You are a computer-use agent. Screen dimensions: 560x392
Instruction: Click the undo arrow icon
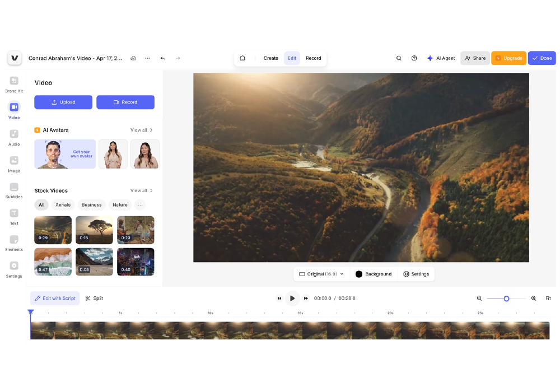[162, 58]
